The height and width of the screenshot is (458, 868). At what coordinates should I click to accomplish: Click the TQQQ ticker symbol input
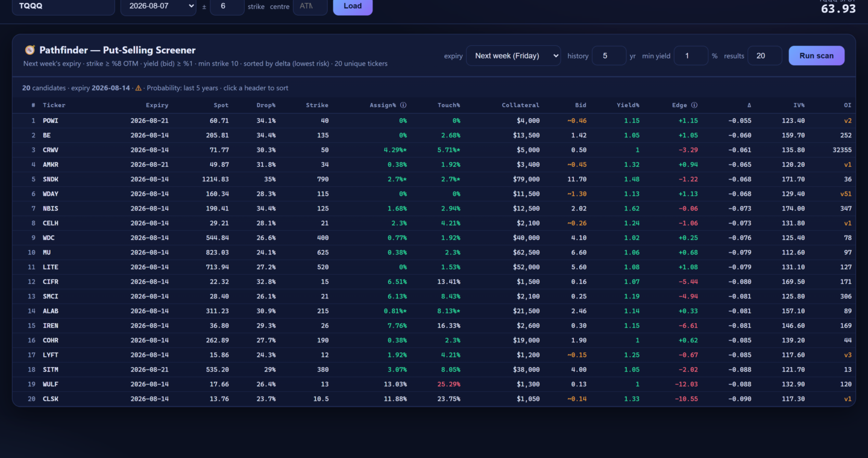coord(63,6)
